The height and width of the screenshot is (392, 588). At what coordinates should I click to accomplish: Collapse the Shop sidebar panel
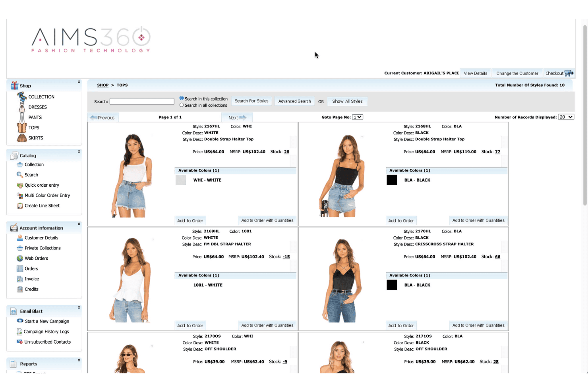point(79,82)
